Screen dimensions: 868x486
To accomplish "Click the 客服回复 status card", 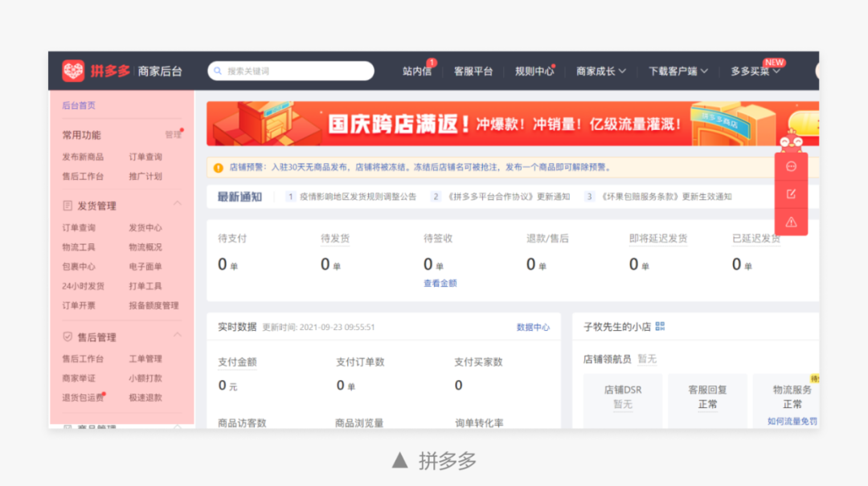I will tap(707, 401).
